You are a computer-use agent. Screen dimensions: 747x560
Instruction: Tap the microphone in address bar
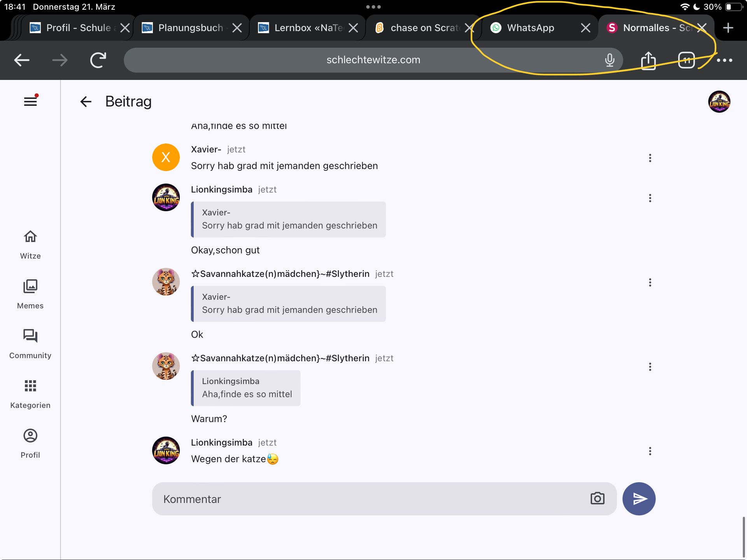click(x=609, y=60)
